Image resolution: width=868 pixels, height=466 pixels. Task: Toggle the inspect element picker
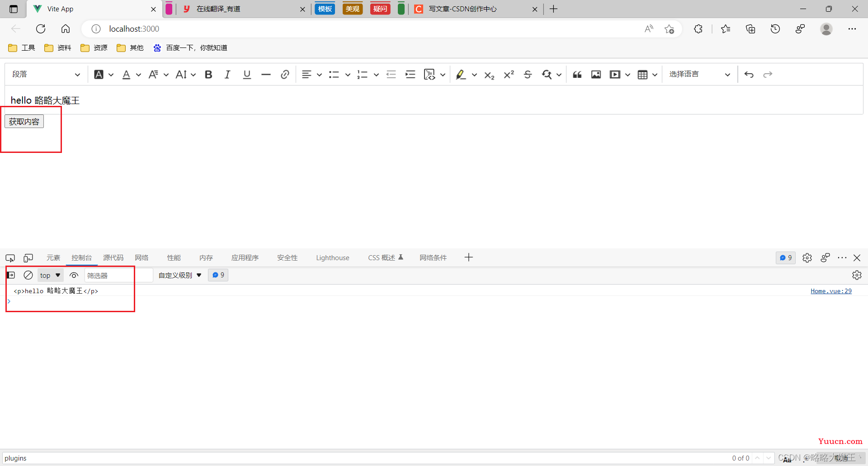pos(10,258)
